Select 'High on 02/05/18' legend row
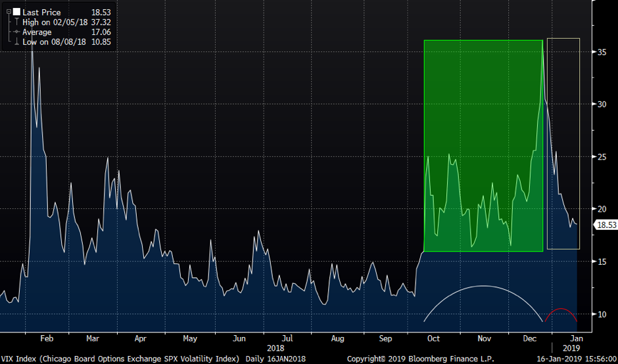This screenshot has height=364, width=618. (x=55, y=22)
